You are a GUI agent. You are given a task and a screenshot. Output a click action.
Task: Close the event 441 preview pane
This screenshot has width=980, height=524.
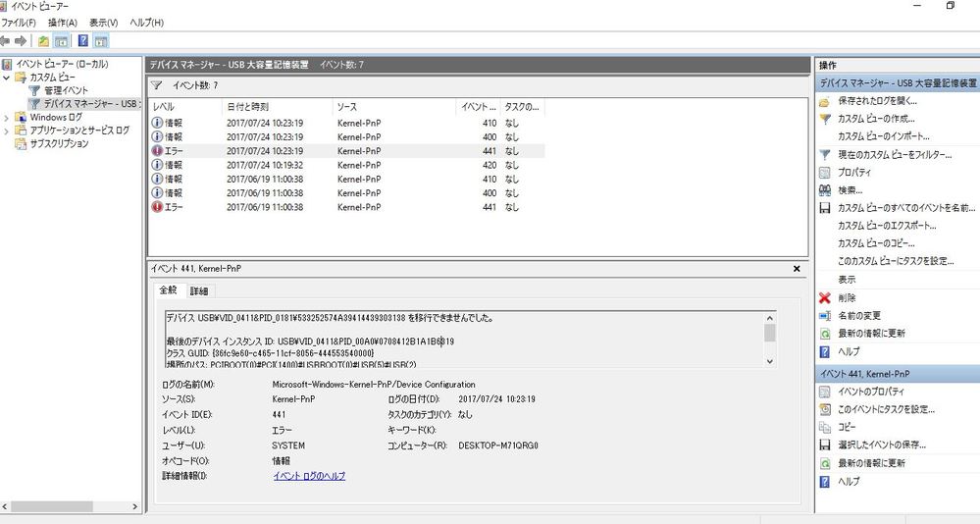coord(797,268)
